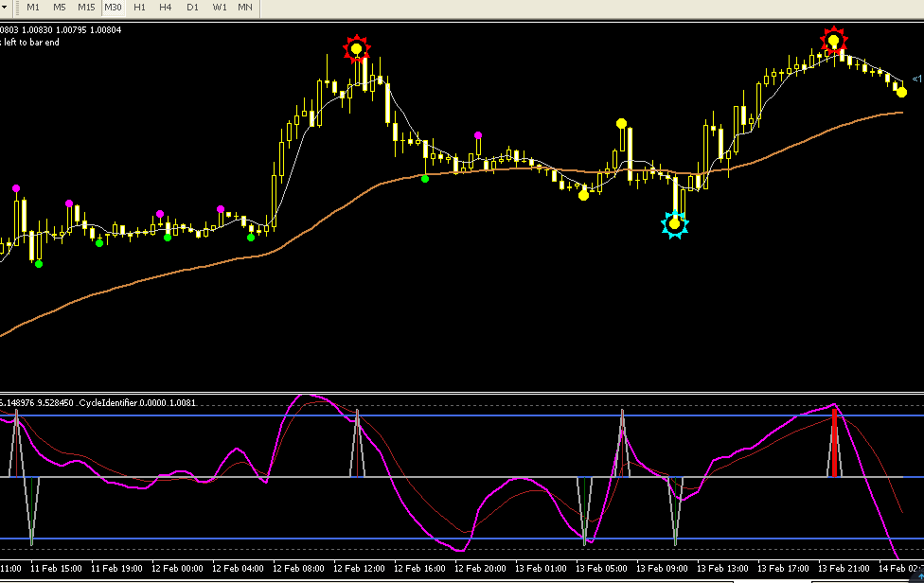Click the cyan star buy signal marker
924x583 pixels.
pyautogui.click(x=675, y=223)
